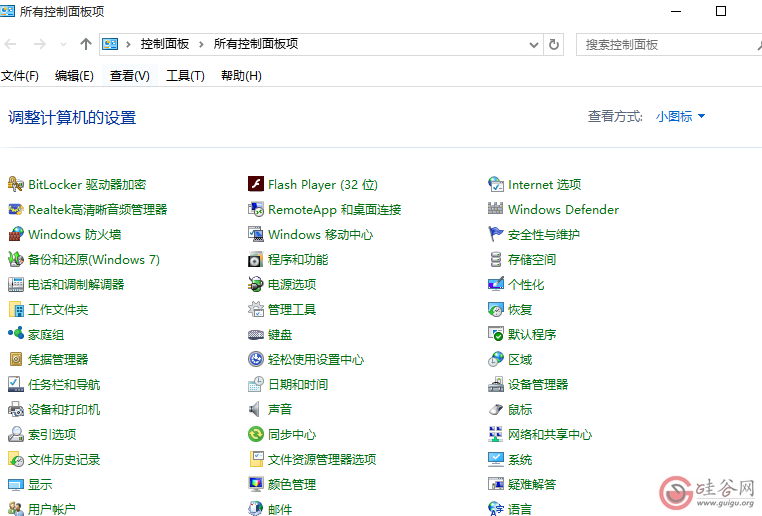The image size is (762, 516).
Task: Open the 编辑(E) menu
Action: 74,76
